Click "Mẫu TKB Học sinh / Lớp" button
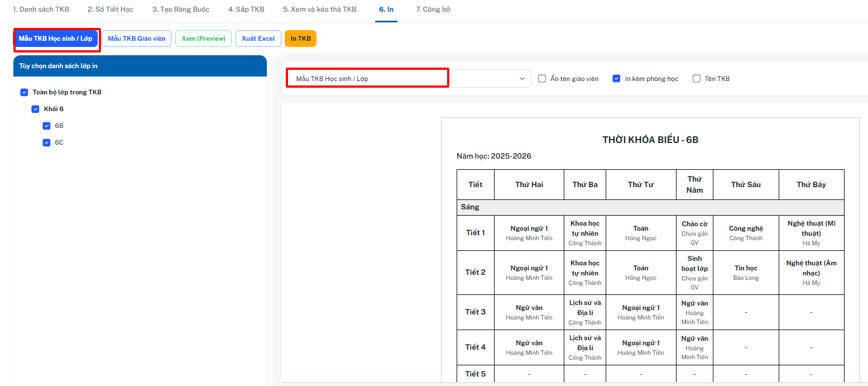 pos(56,39)
